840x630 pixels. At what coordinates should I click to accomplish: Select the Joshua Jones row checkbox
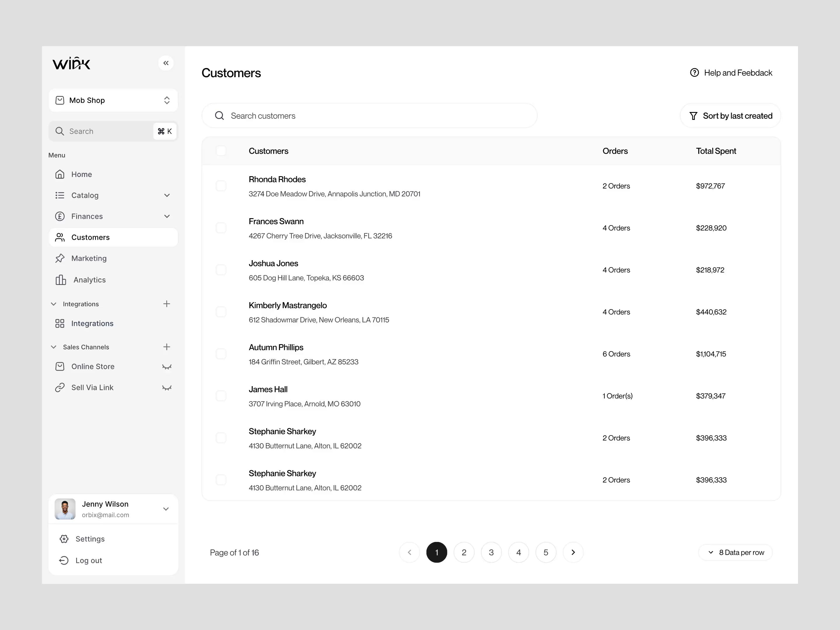click(221, 270)
